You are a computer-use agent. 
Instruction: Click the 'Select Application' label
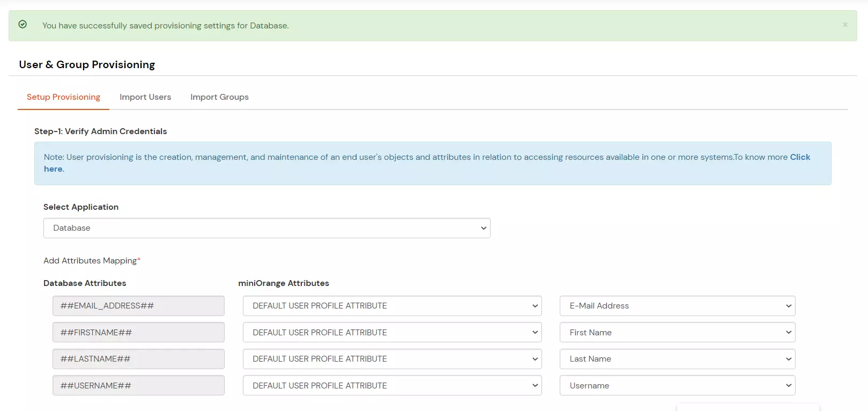81,207
